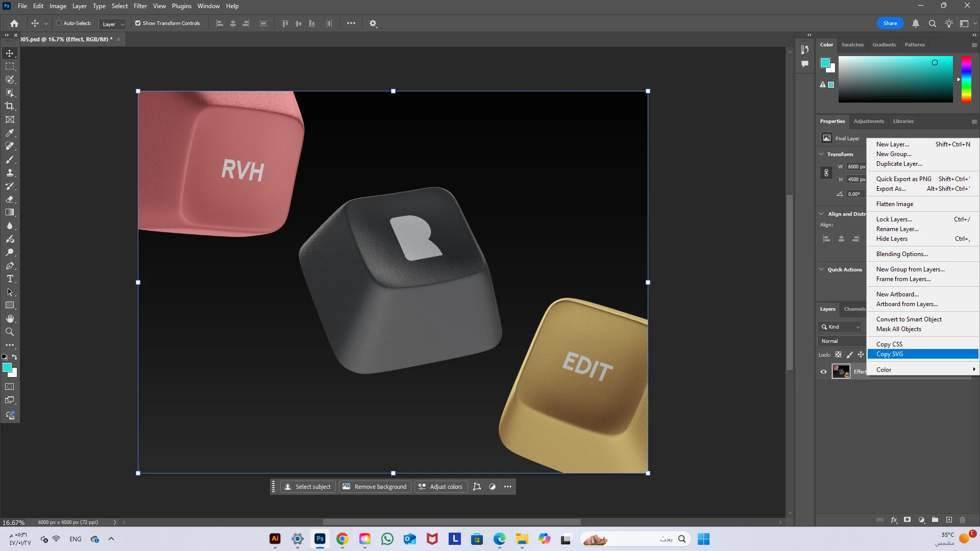This screenshot has width=980, height=551.
Task: Open the Kind filter dropdown
Action: click(x=841, y=327)
